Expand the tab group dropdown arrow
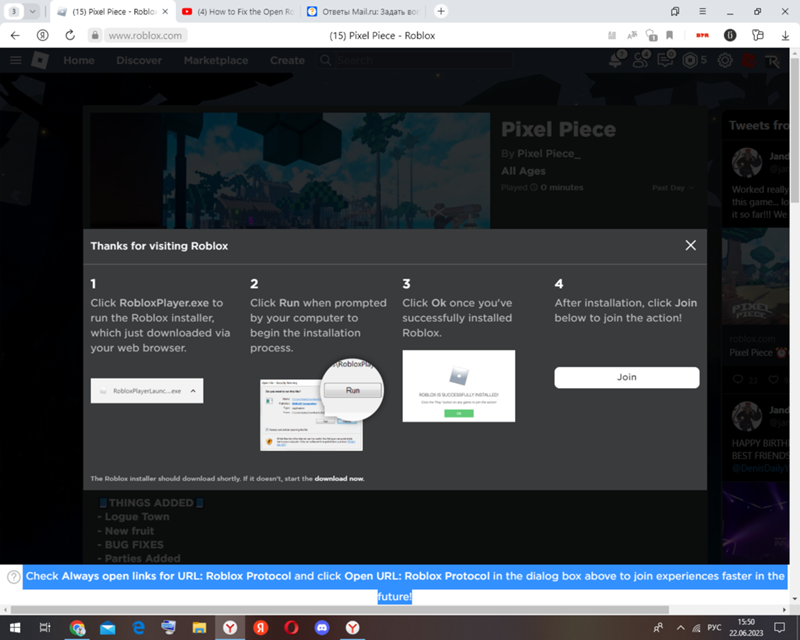This screenshot has width=800, height=640. 32,11
